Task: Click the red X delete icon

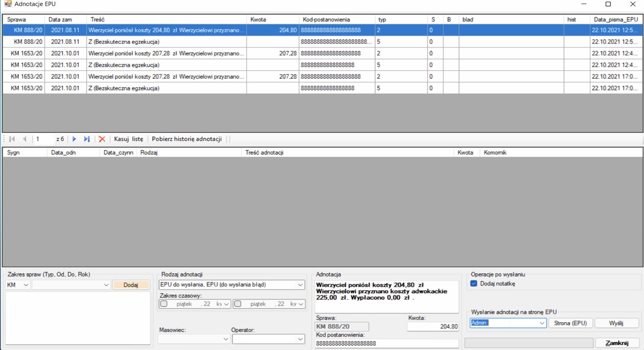Action: (x=102, y=139)
